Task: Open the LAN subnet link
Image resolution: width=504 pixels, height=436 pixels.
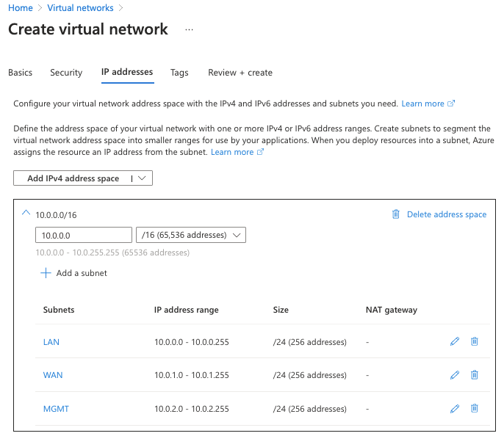Action: 51,342
